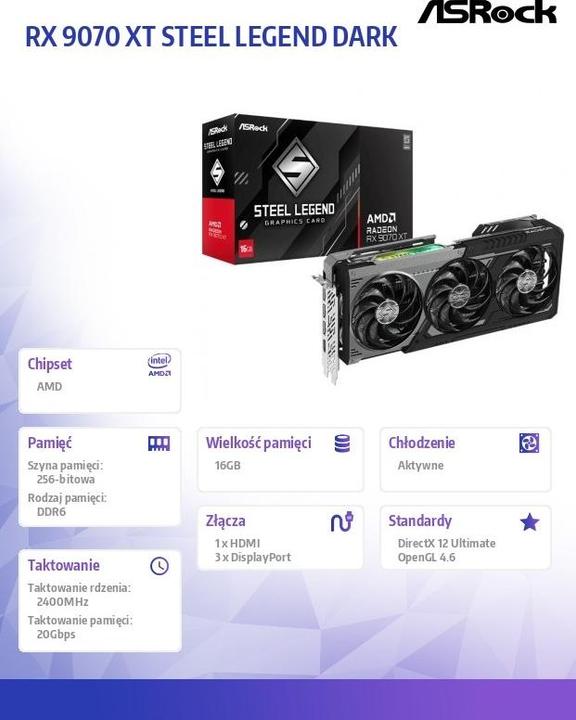Click the triple-fan graphics card image
The height and width of the screenshot is (720, 576).
pos(439,296)
